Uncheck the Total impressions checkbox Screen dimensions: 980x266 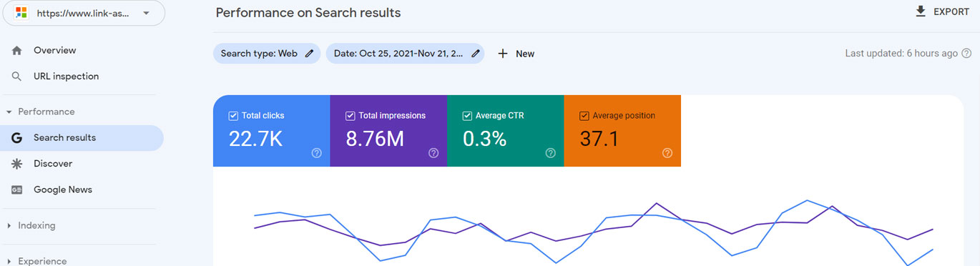pyautogui.click(x=351, y=116)
